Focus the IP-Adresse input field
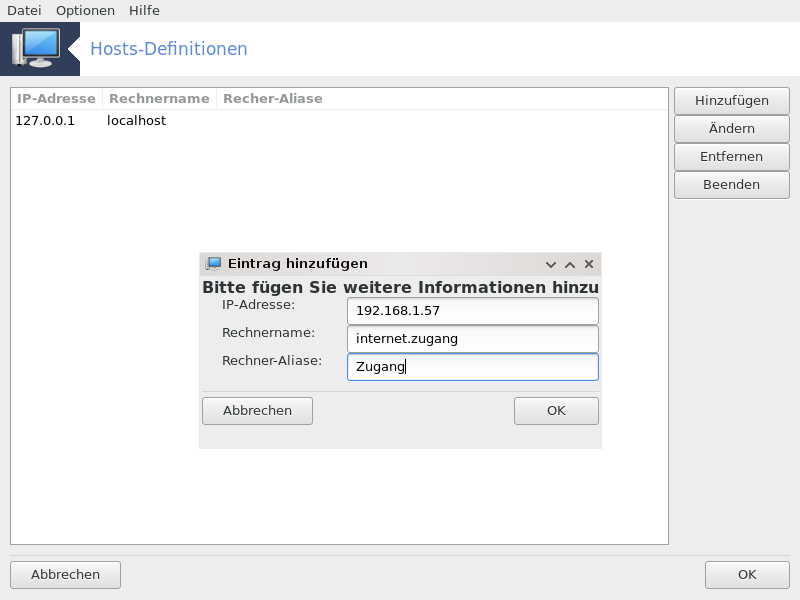The image size is (800, 600). [472, 311]
